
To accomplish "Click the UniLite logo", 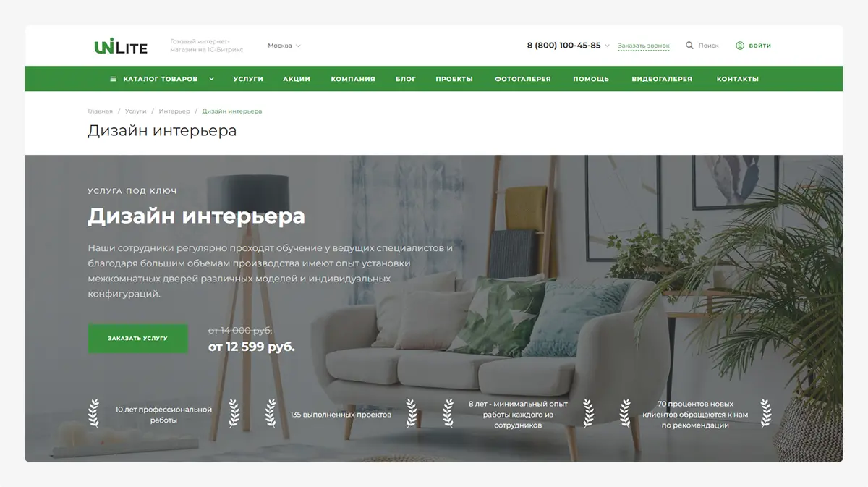I will (x=121, y=47).
